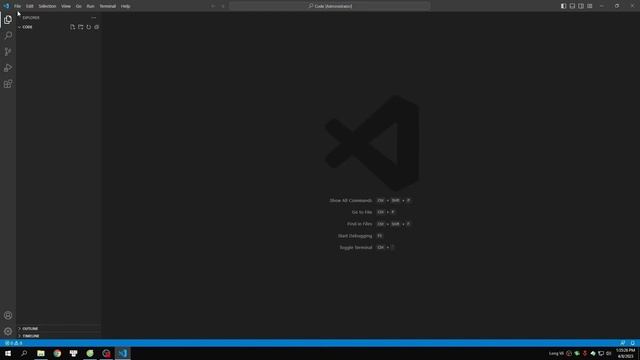Screen dimensions: 640x360
Task: Open the Manage gear icon
Action: pos(8,331)
